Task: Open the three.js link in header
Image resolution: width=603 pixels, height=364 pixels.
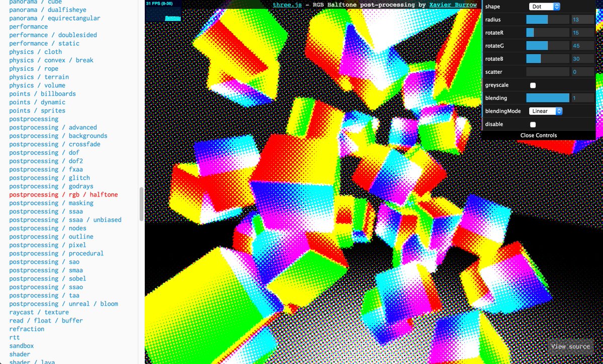Action: pos(287,5)
